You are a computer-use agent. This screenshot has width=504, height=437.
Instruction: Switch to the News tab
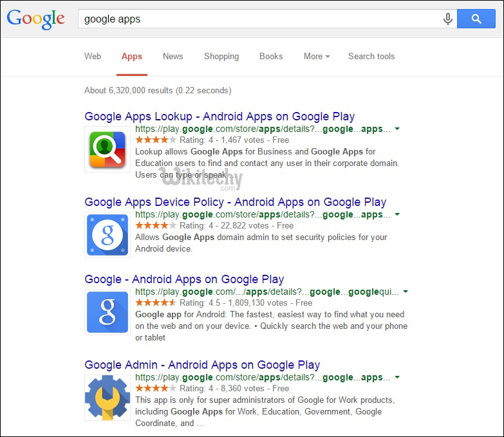coord(173,57)
